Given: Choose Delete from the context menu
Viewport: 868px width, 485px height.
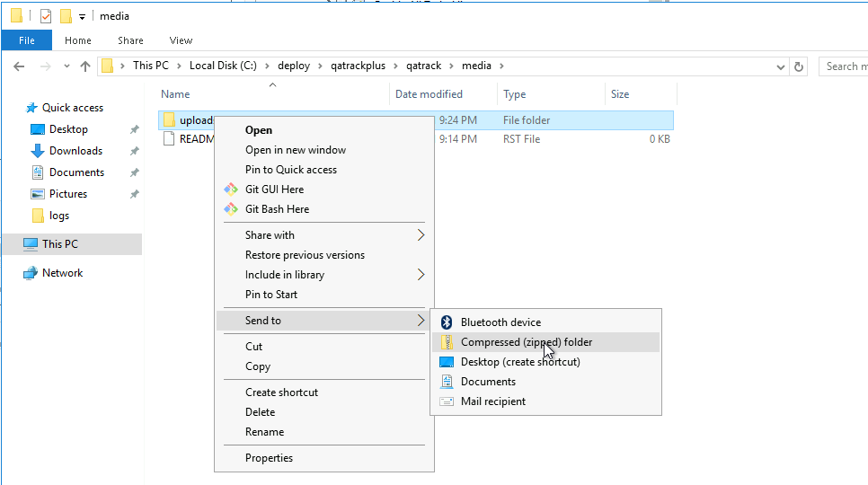Looking at the screenshot, I should point(323,412).
